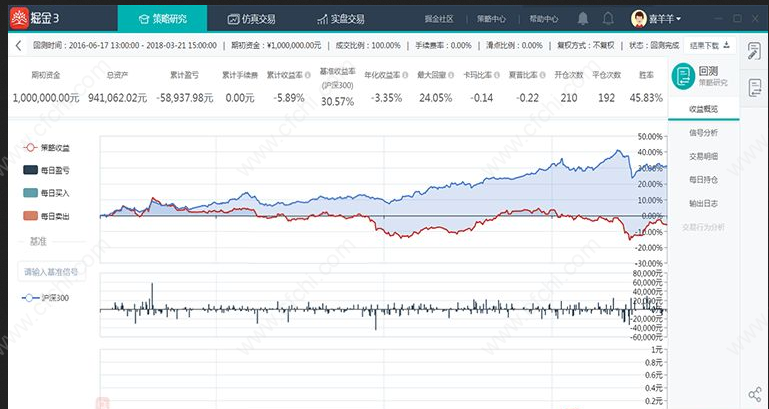Click the back arrow beside 回测时间
Viewport: 769px width, 409px height.
pos(18,46)
